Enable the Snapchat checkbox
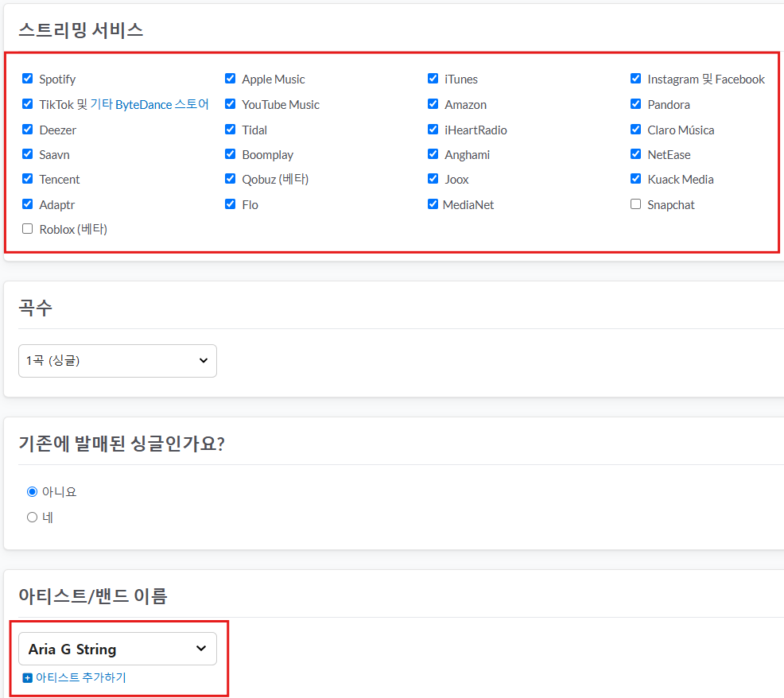Image resolution: width=784 pixels, height=698 pixels. click(635, 204)
